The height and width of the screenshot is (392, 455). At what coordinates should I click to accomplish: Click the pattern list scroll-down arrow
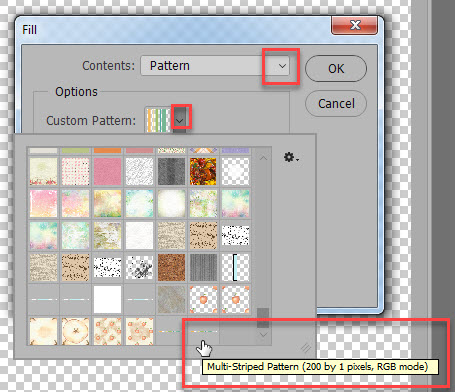[x=263, y=334]
